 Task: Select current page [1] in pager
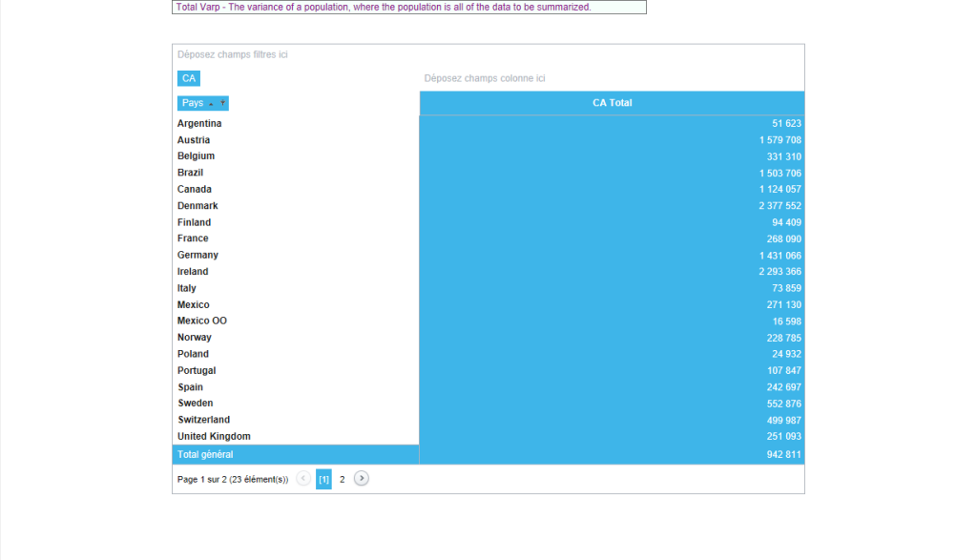tap(324, 479)
